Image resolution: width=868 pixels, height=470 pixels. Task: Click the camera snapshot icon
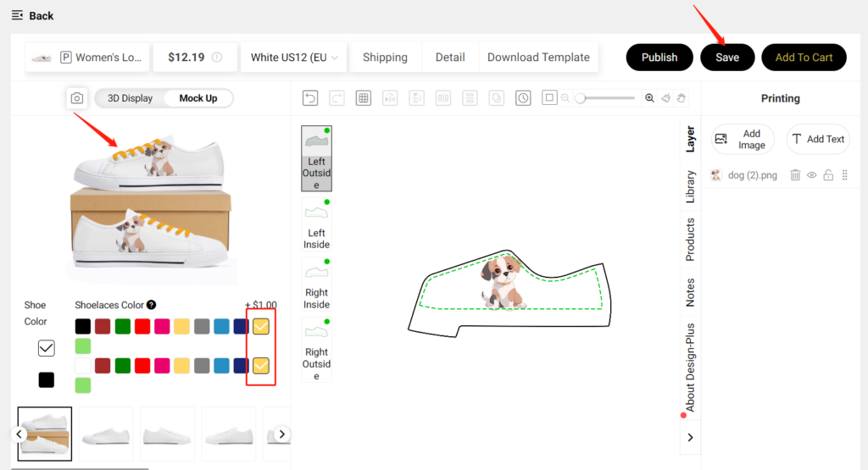77,98
